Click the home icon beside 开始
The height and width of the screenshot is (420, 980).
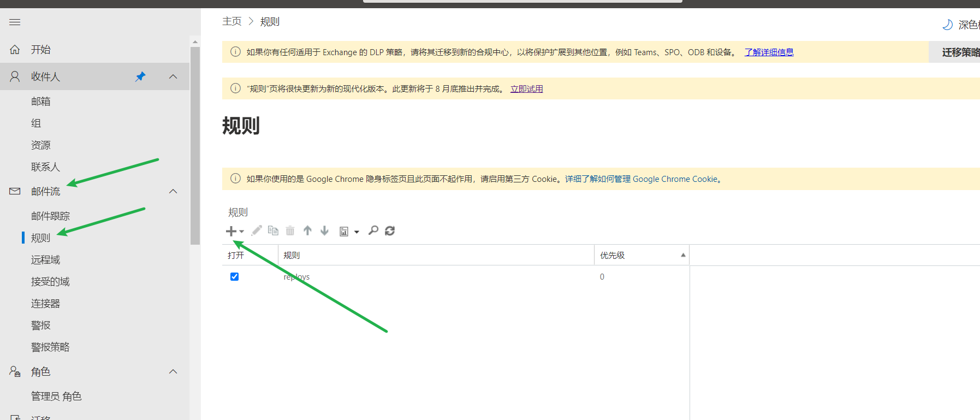15,50
